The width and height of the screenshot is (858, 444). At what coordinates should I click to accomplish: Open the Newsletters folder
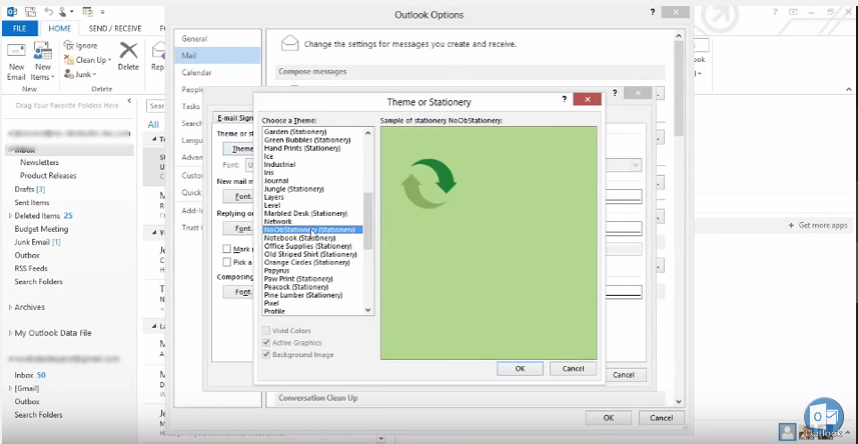(x=39, y=163)
